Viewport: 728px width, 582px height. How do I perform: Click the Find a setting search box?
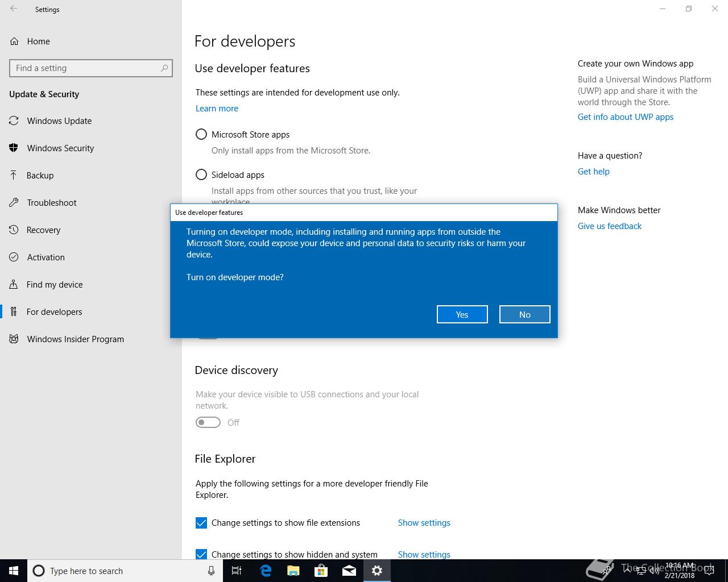pos(91,68)
